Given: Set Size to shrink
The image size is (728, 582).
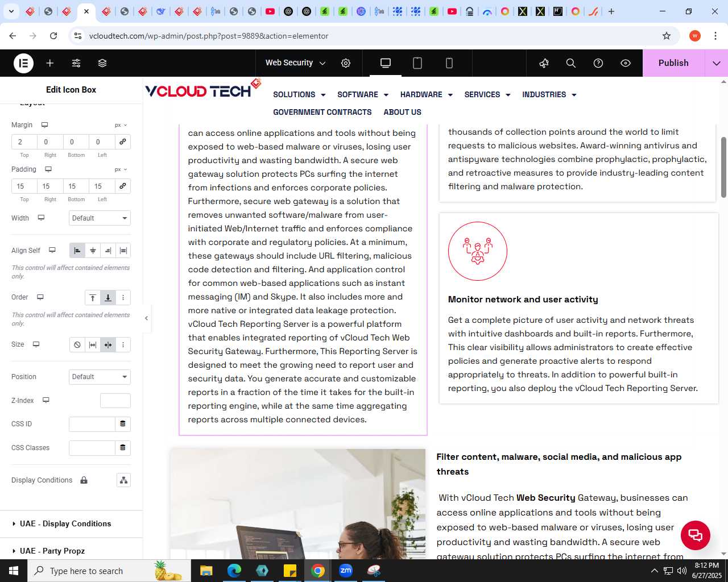Looking at the screenshot, I should (x=108, y=345).
